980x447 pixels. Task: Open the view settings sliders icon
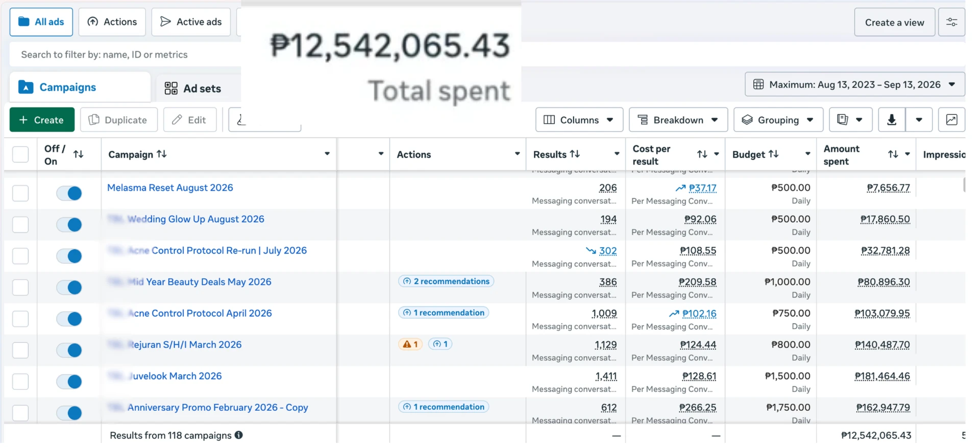point(951,22)
